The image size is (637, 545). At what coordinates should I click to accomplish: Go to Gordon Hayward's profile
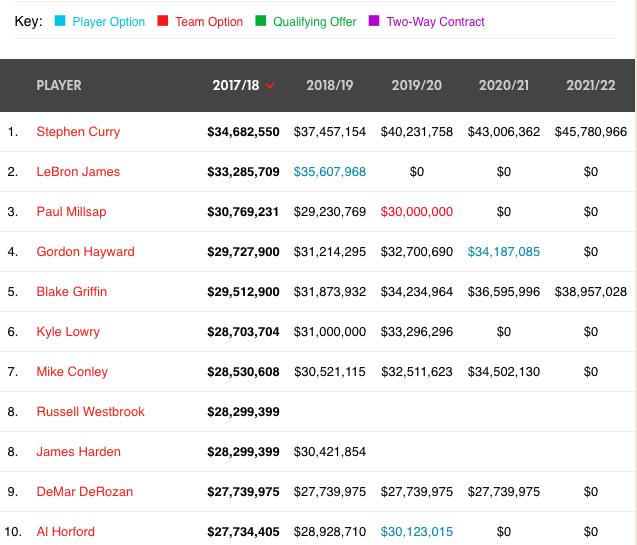(x=85, y=251)
